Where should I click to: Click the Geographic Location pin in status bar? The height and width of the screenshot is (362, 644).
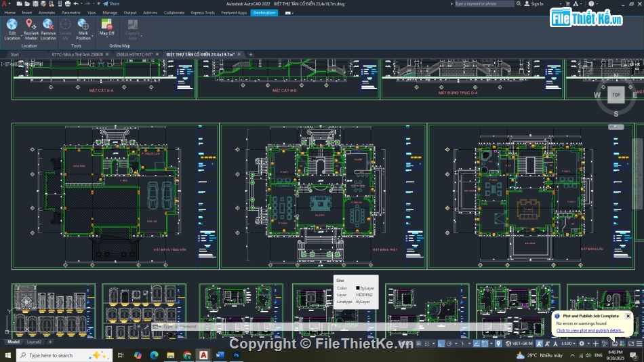tap(499, 344)
